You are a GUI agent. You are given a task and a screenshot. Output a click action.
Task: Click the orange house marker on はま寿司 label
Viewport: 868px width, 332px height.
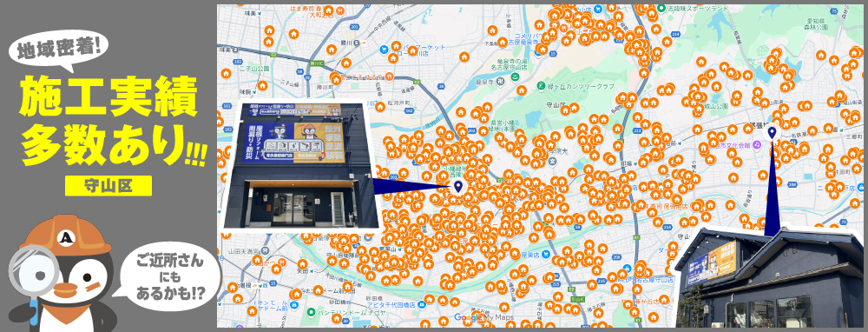pos(328,10)
